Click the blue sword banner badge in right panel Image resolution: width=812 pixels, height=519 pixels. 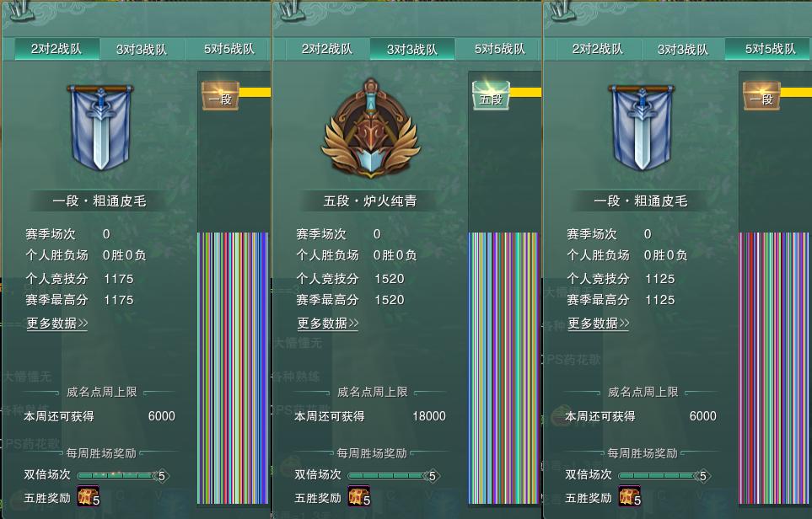pos(642,128)
